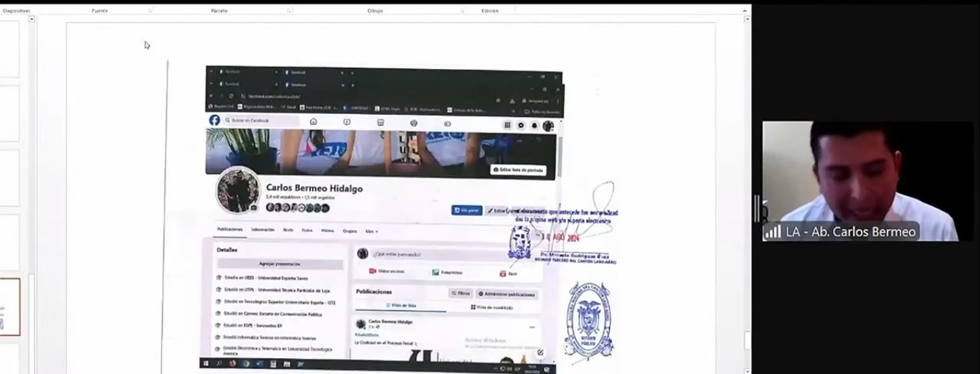Open the Facebook gaming icon
The image size is (980, 374).
(447, 123)
